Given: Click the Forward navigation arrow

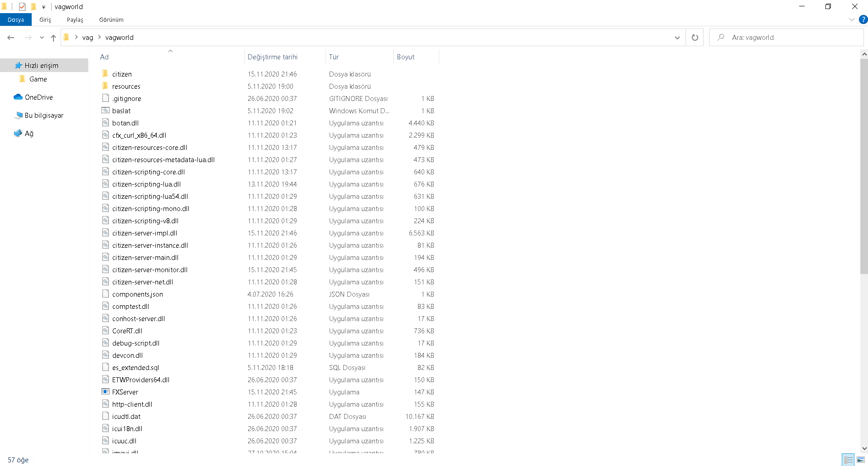Looking at the screenshot, I should pyautogui.click(x=28, y=38).
